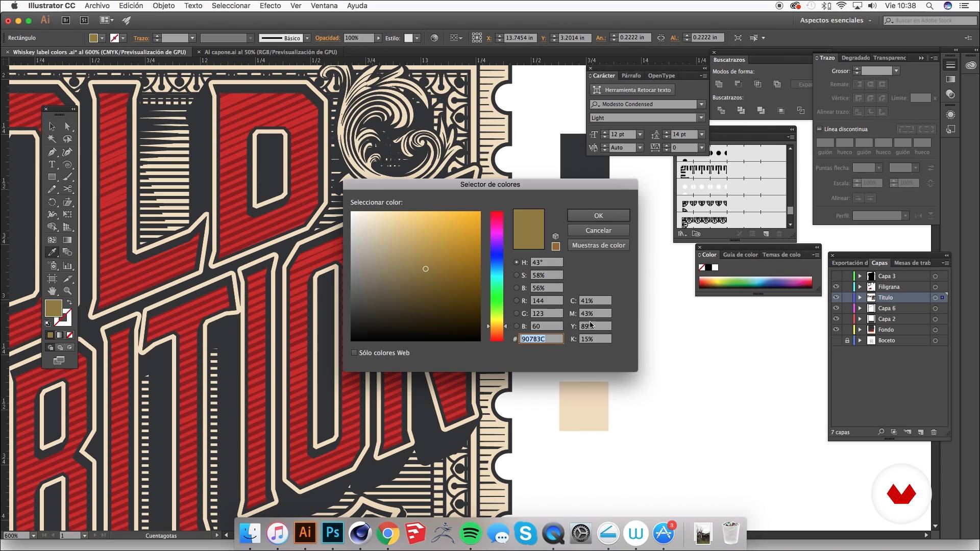Open the Modesto Condensed font dropdown
This screenshot has height=551, width=980.
coord(701,104)
